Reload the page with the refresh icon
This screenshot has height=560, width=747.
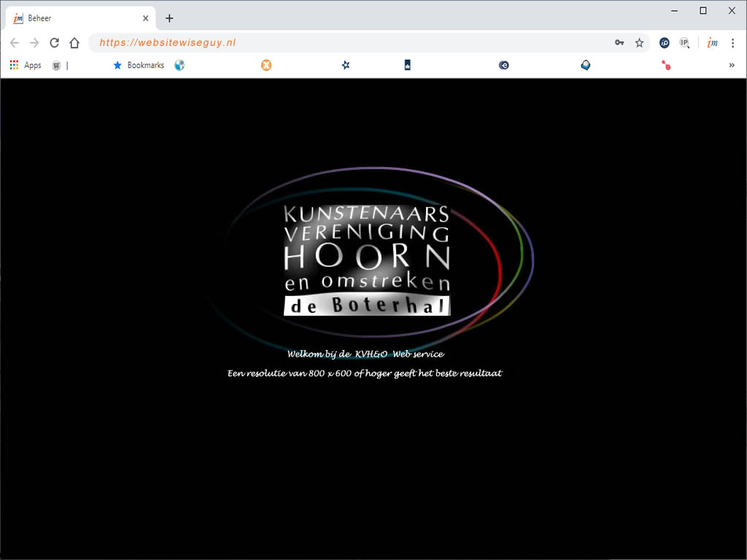tap(54, 43)
